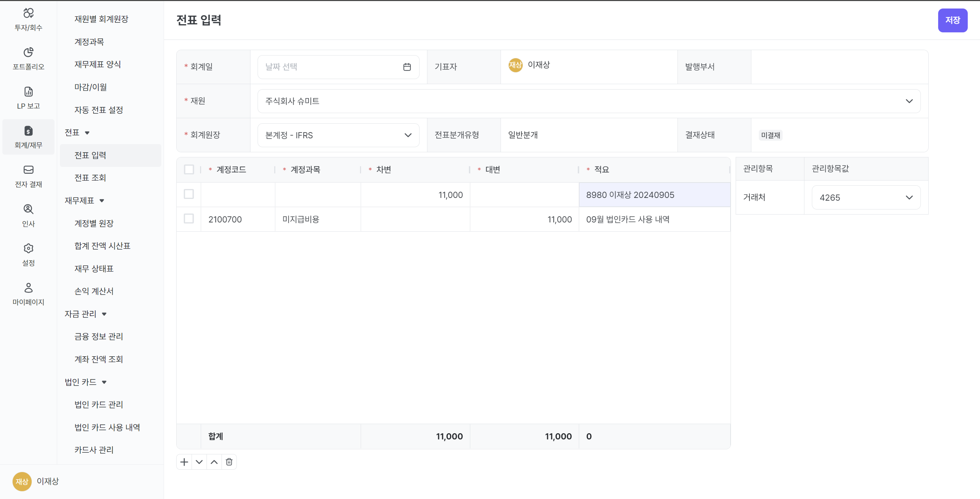Delete selected row with trash icon
The image size is (980, 499).
tap(229, 462)
